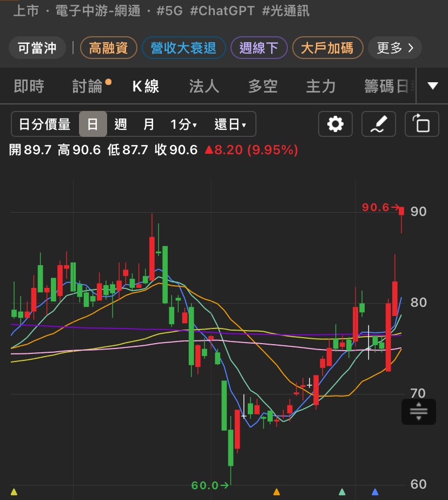This screenshot has width=448, height=500.
Task: Click the teal triangle marker below chart
Action: (x=342, y=491)
